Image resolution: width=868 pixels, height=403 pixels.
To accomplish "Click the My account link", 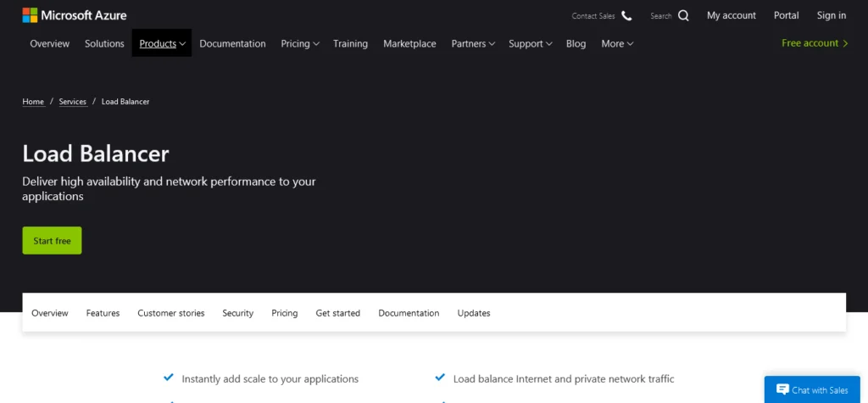I will pyautogui.click(x=732, y=15).
